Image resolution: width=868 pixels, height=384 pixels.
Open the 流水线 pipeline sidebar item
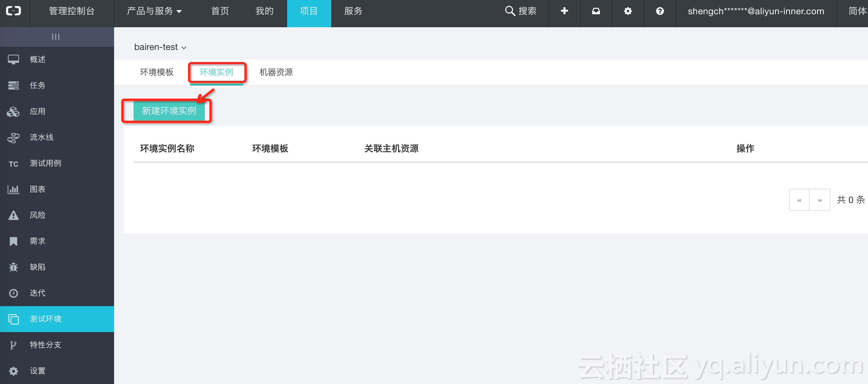coord(41,137)
